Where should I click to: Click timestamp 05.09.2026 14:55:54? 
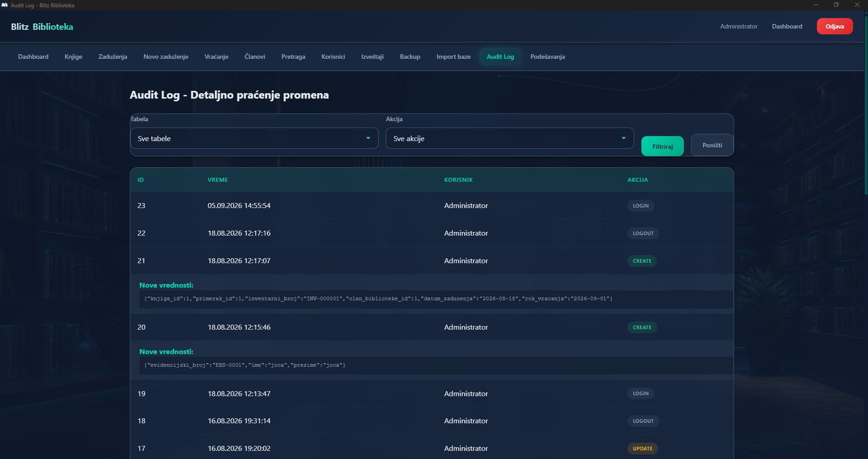pos(239,205)
